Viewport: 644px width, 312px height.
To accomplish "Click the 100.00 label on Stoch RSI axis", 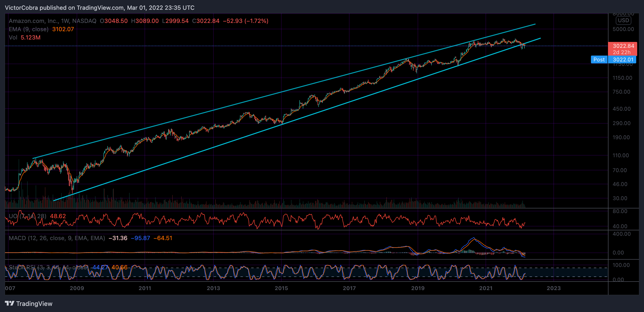I will point(621,265).
